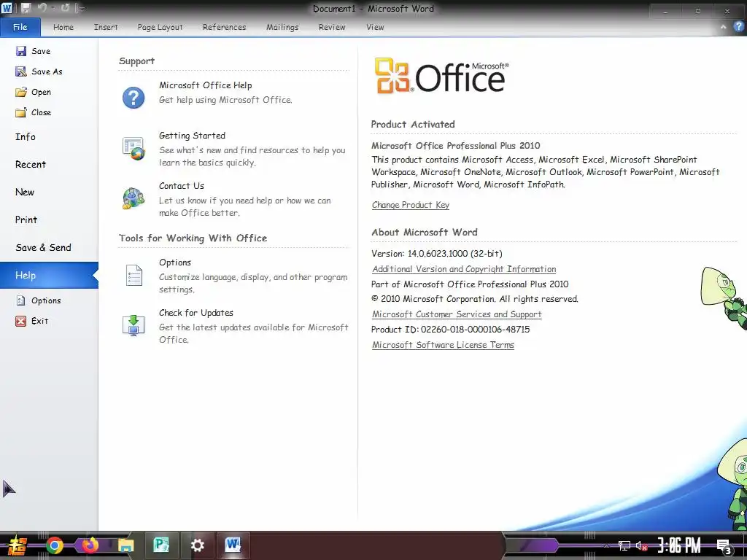Viewport: 747px width, 560px height.
Task: Open the notification center icon
Action: pos(724,546)
